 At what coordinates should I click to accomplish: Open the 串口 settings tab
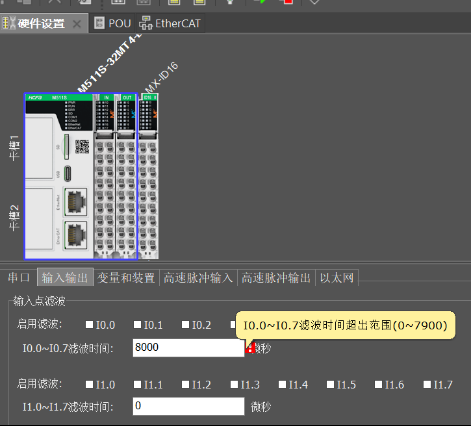pos(19,277)
